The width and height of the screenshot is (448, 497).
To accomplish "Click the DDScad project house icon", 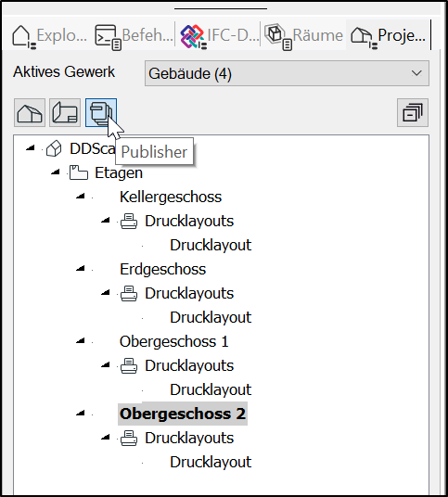I will click(54, 148).
